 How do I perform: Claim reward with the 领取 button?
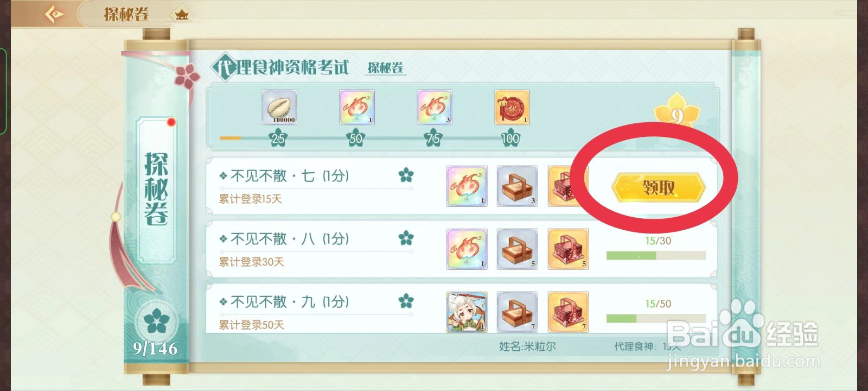pyautogui.click(x=658, y=188)
